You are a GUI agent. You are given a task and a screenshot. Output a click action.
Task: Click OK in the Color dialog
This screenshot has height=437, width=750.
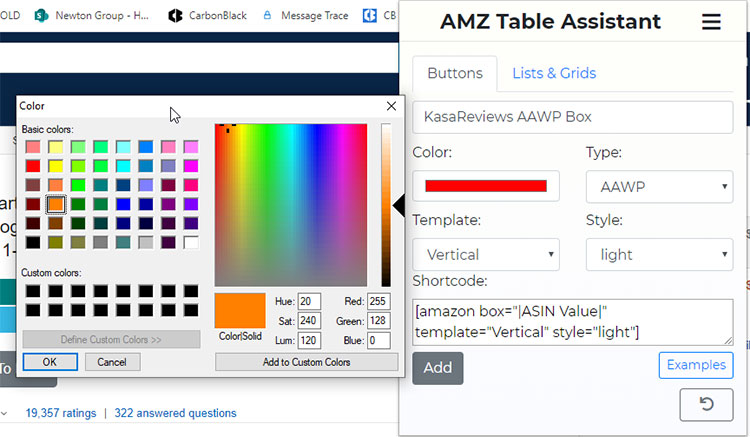[50, 362]
